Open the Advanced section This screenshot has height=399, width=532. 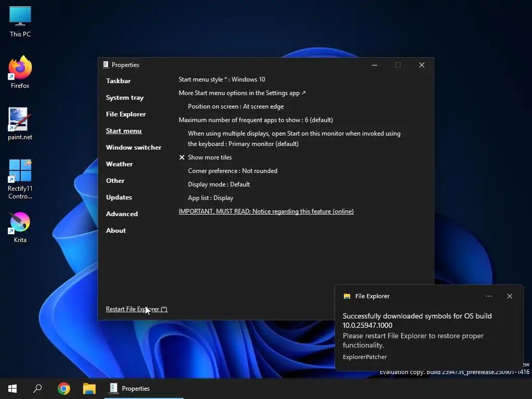(x=122, y=214)
